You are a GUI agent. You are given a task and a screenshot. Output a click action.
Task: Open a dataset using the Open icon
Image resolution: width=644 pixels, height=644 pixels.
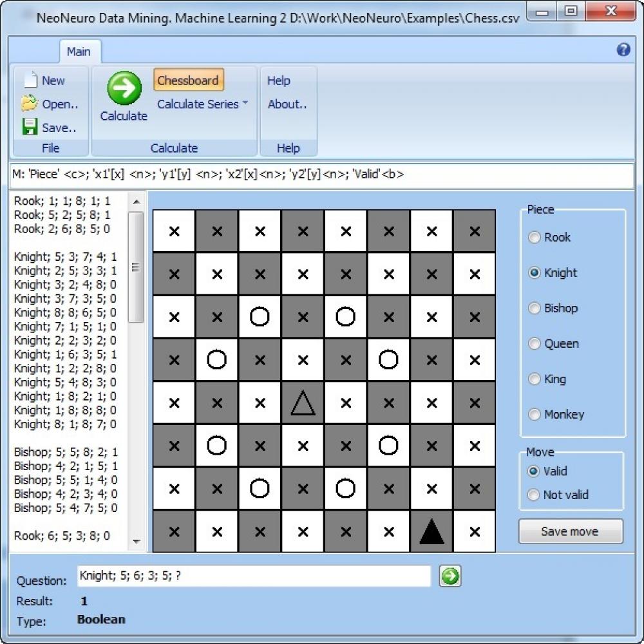pos(30,104)
